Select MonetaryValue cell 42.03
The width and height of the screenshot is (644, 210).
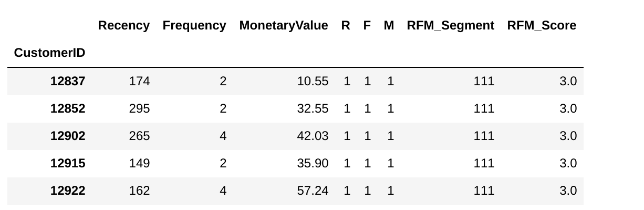click(x=313, y=136)
